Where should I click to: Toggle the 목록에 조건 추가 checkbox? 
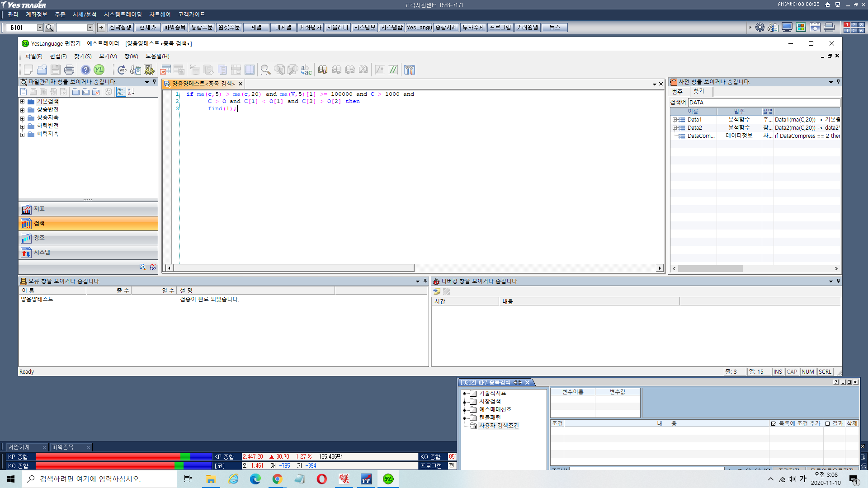tap(774, 423)
